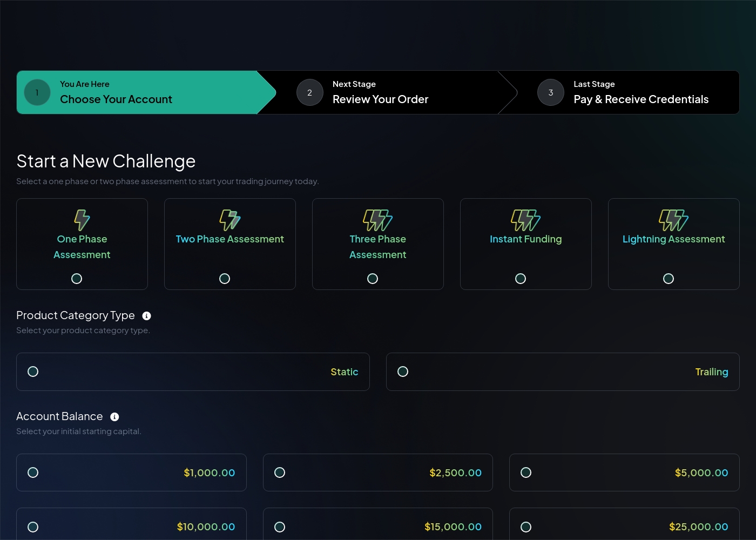The width and height of the screenshot is (756, 540).
Task: Click the Three Phase Assessment label
Action: click(x=378, y=247)
